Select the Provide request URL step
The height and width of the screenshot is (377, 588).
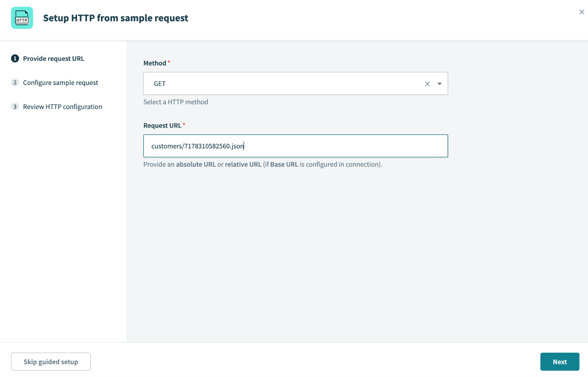(x=54, y=58)
